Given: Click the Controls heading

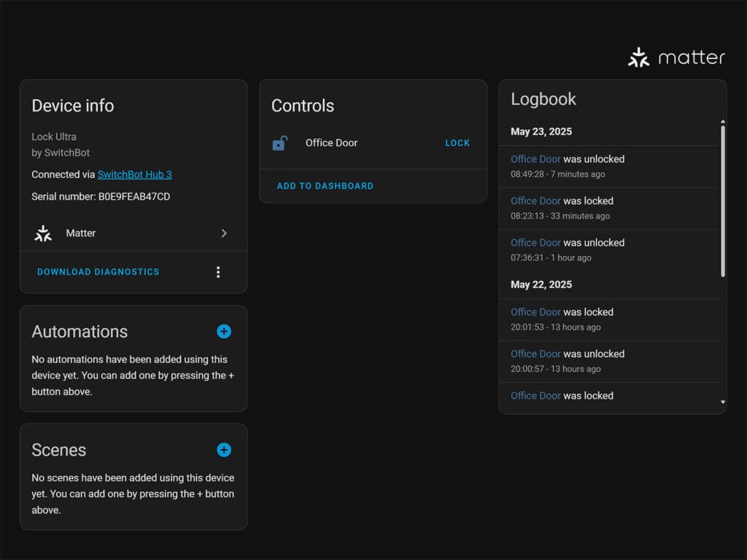Looking at the screenshot, I should (303, 106).
